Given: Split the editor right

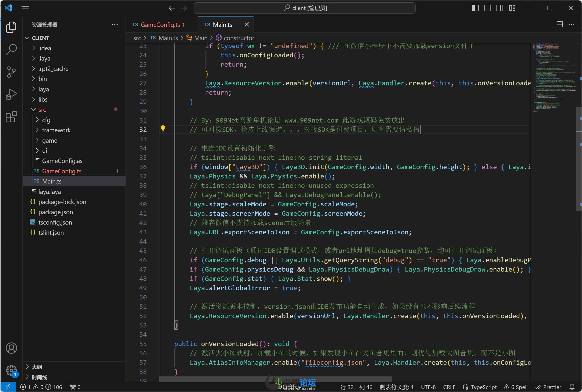Looking at the screenshot, I should (560, 24).
